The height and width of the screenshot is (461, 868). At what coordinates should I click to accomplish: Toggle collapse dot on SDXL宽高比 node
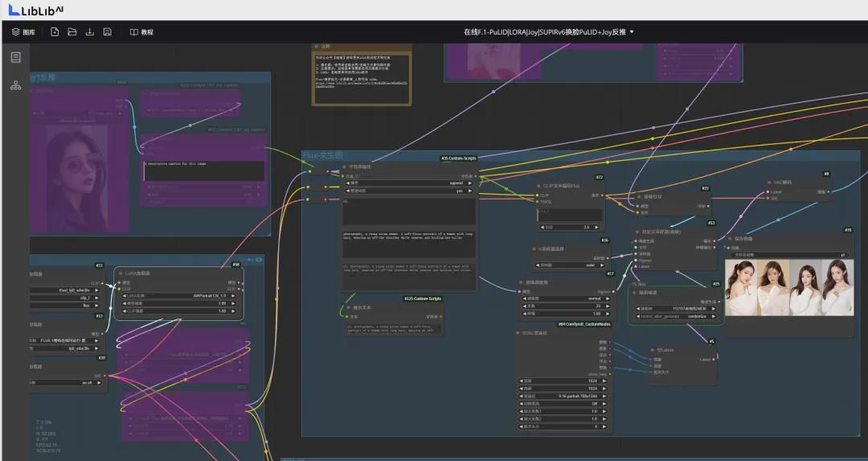pyautogui.click(x=518, y=332)
